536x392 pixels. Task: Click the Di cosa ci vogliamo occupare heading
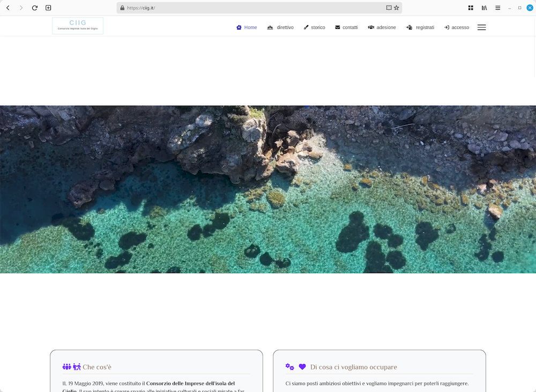pyautogui.click(x=354, y=367)
